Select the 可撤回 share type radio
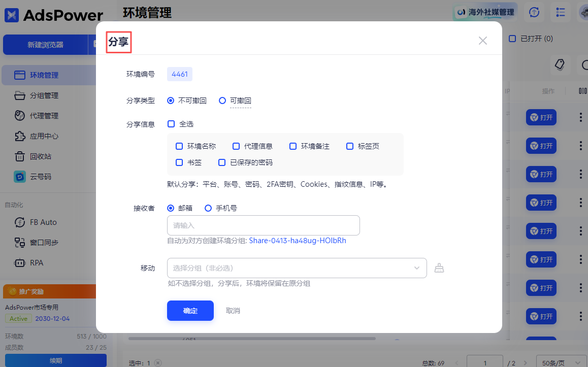This screenshot has width=588, height=367. [x=222, y=101]
